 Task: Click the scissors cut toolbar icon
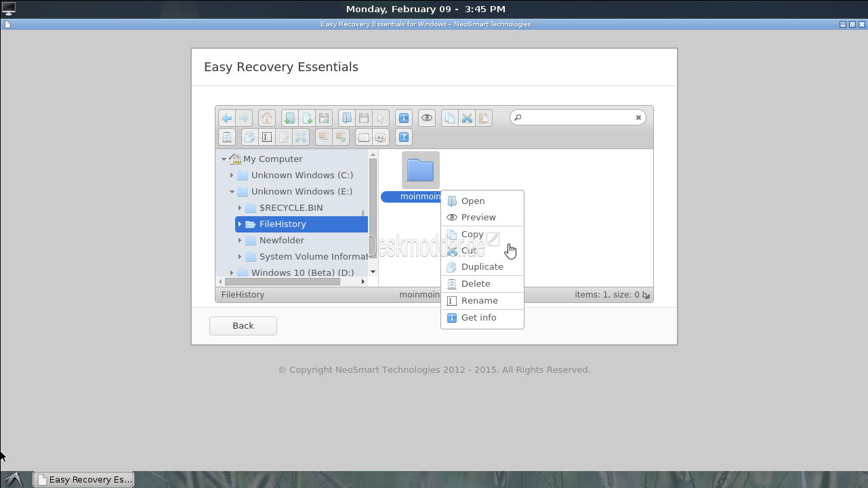click(x=467, y=118)
